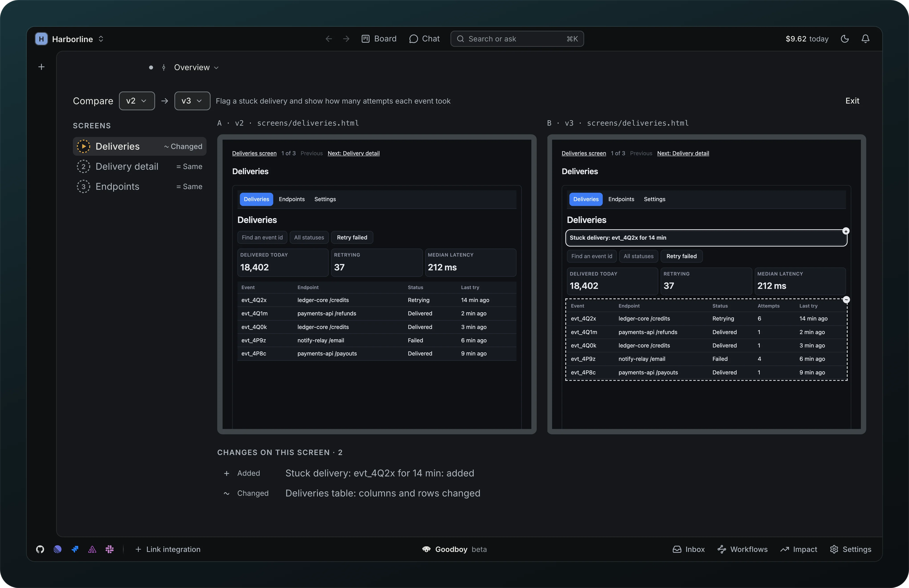Toggle dark mode moon icon
Image resolution: width=909 pixels, height=588 pixels.
pyautogui.click(x=845, y=39)
